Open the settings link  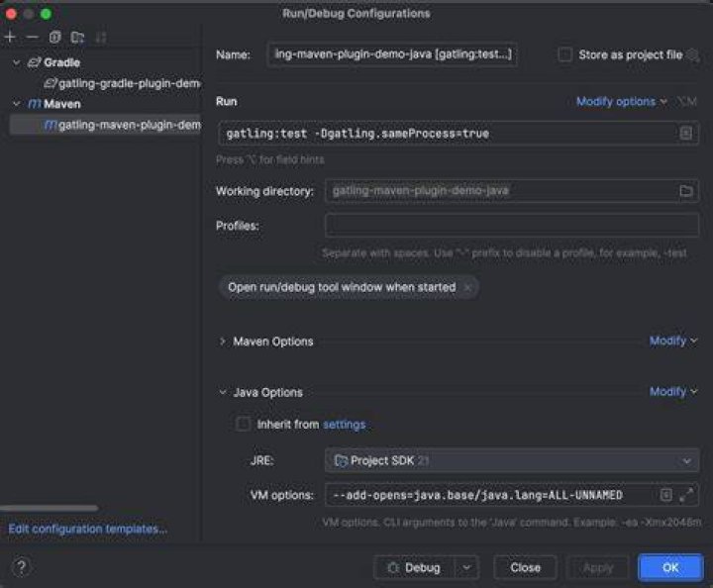click(345, 425)
